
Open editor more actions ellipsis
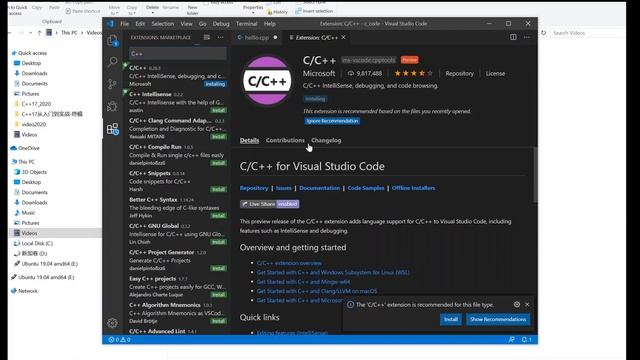pos(527,37)
